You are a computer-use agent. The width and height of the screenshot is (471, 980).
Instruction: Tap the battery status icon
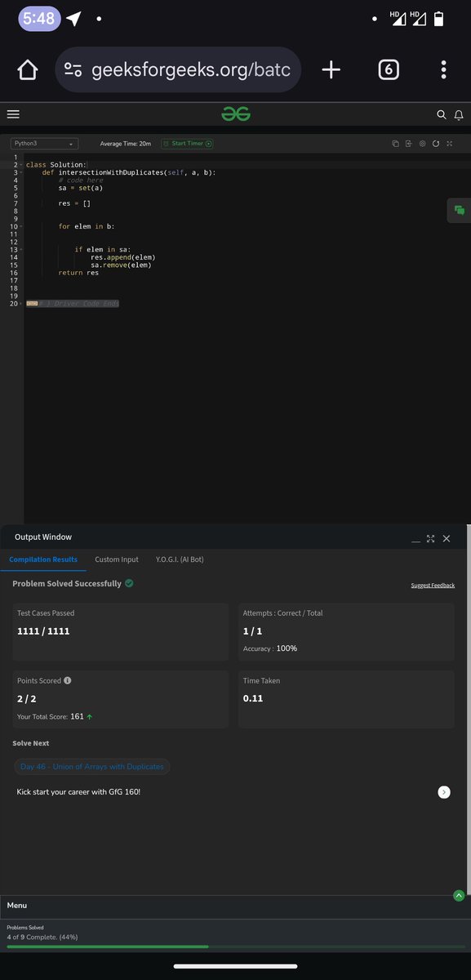pos(439,18)
